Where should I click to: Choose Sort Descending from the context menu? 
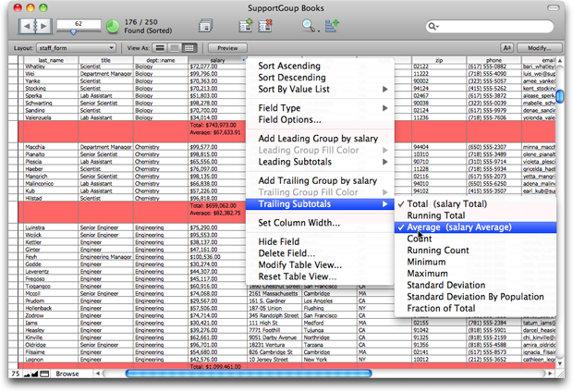pyautogui.click(x=320, y=78)
